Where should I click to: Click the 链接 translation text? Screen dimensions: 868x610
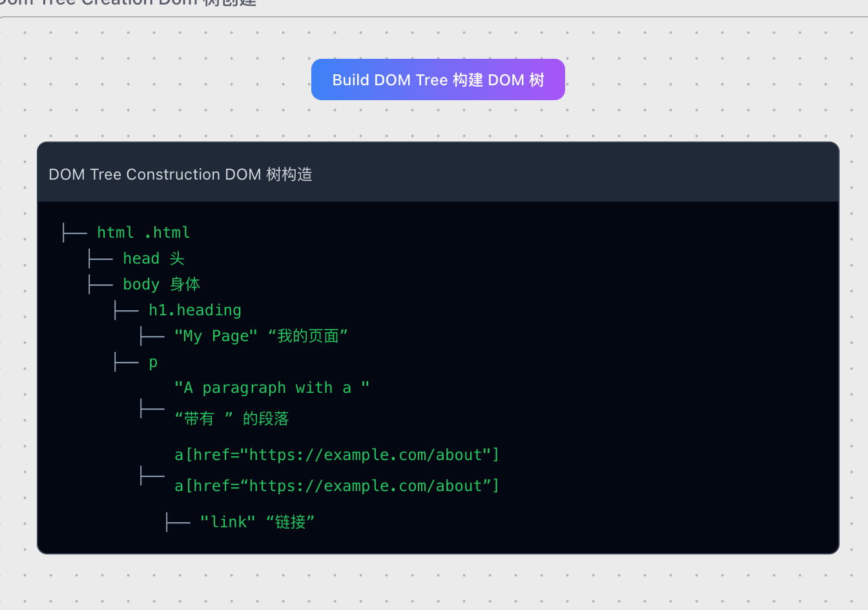click(x=290, y=522)
